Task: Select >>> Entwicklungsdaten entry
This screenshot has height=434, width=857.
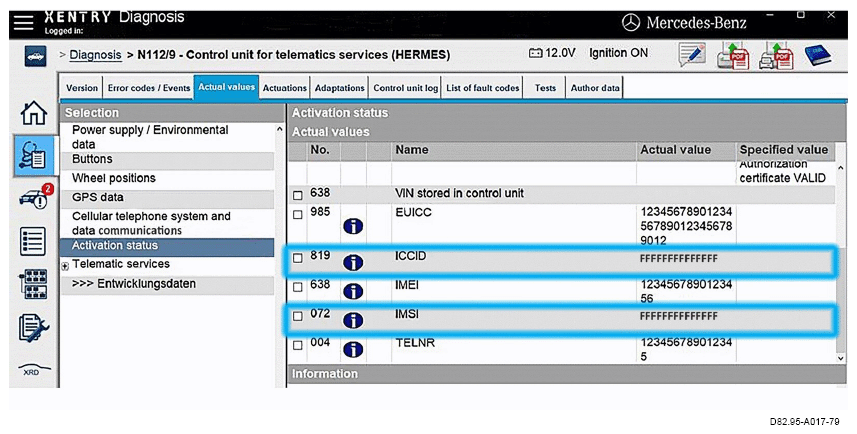Action: [x=167, y=285]
